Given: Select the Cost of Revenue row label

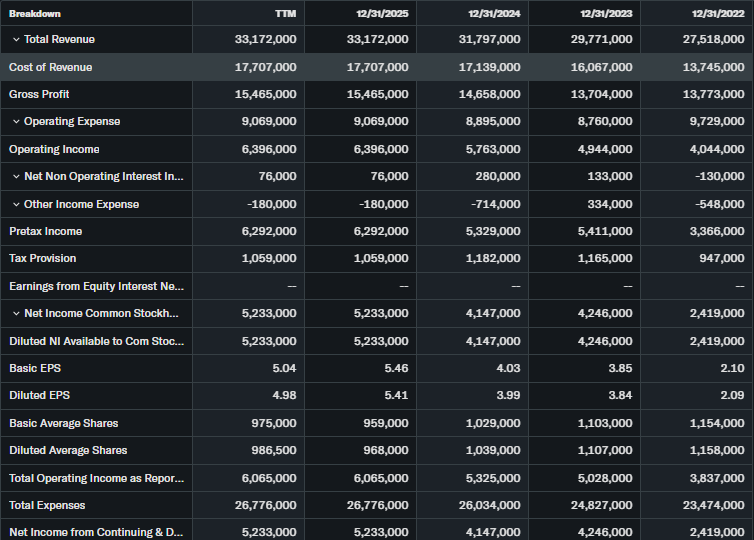Looking at the screenshot, I should (50, 67).
